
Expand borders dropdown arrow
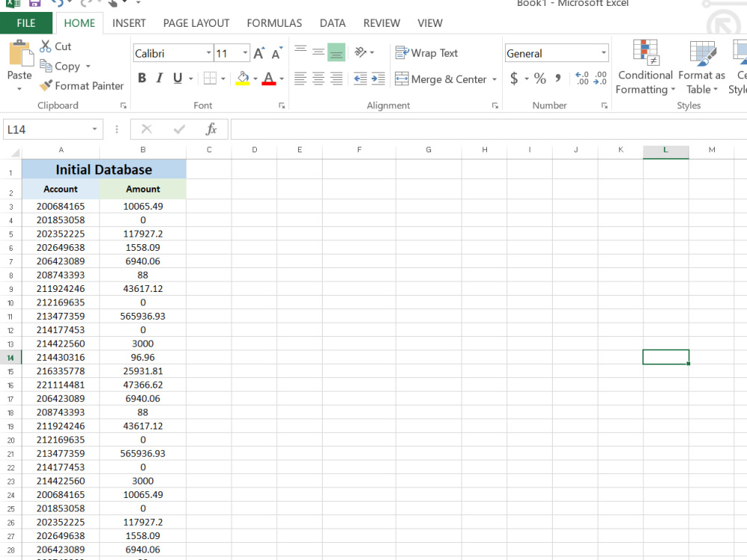click(223, 78)
